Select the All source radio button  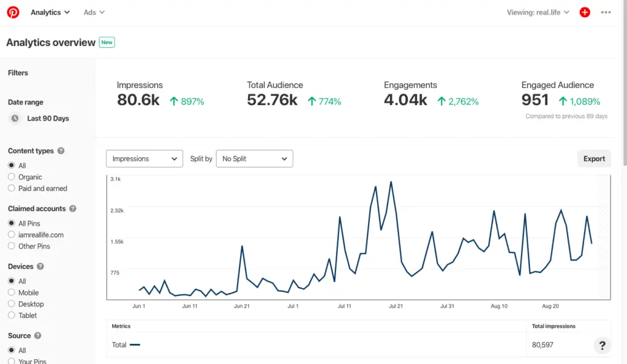[11, 350]
